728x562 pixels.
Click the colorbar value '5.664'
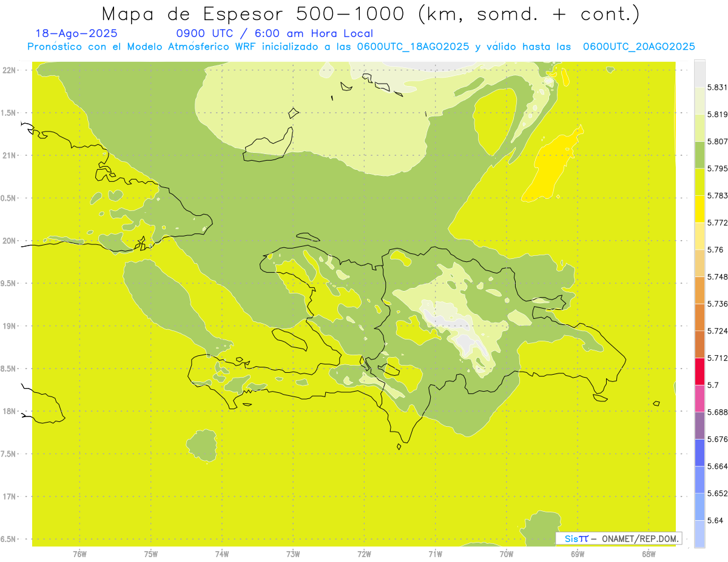717,466
